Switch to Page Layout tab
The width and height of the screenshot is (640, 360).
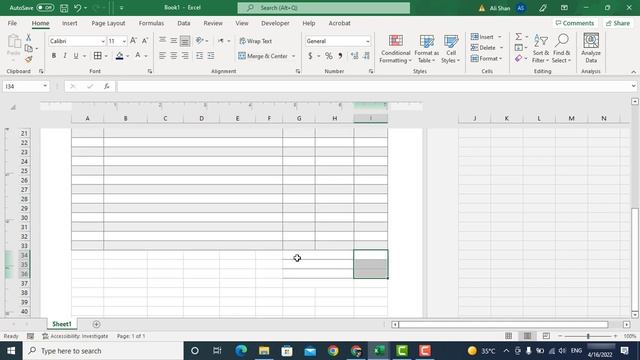pyautogui.click(x=108, y=23)
